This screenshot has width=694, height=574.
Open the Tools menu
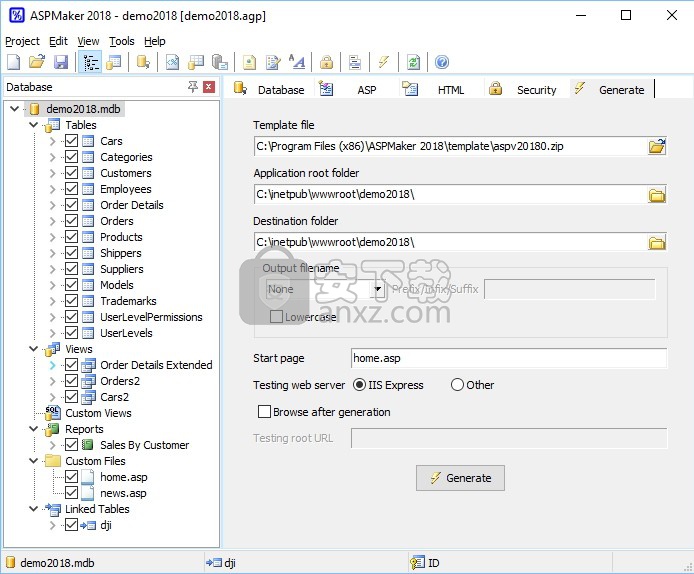122,41
